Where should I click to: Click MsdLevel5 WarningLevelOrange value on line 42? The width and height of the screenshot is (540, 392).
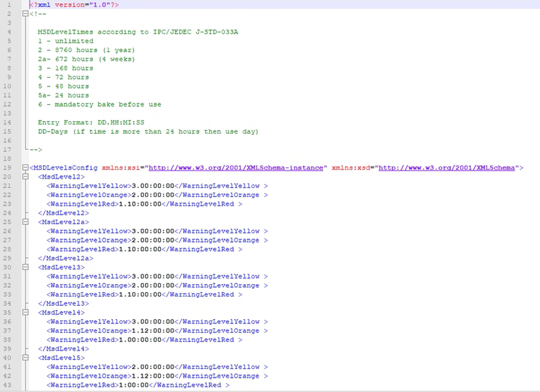coord(153,376)
